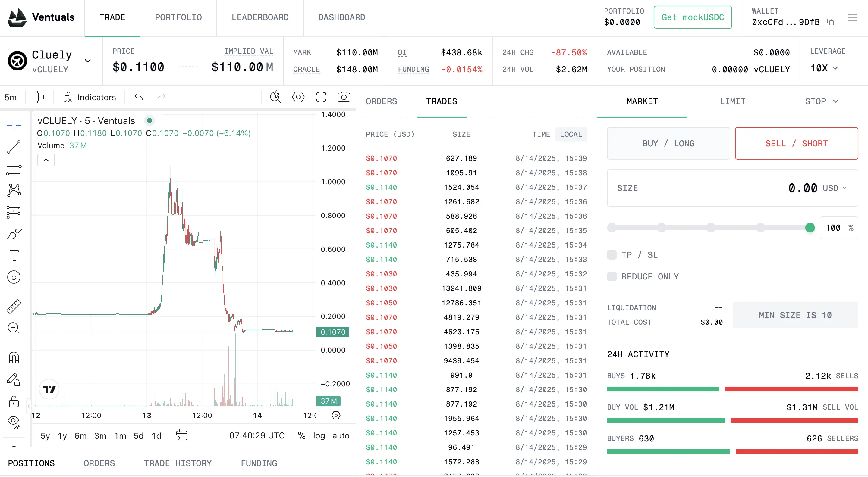868x477 pixels.
Task: Switch to the LEADERBOARD tab
Action: click(x=260, y=17)
